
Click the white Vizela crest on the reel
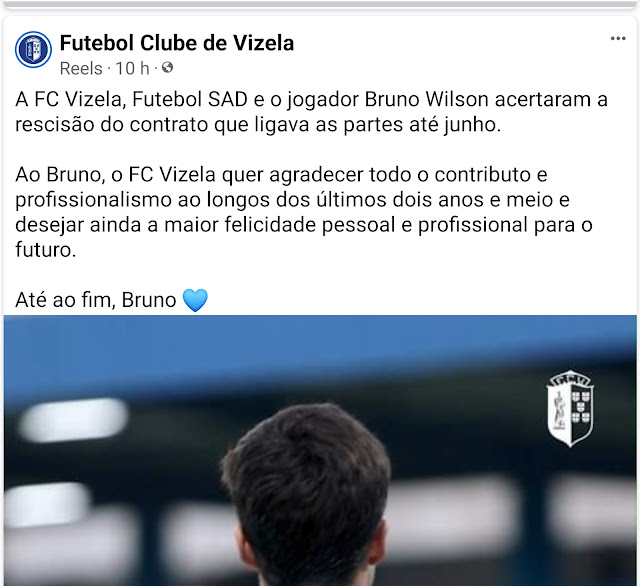(570, 408)
